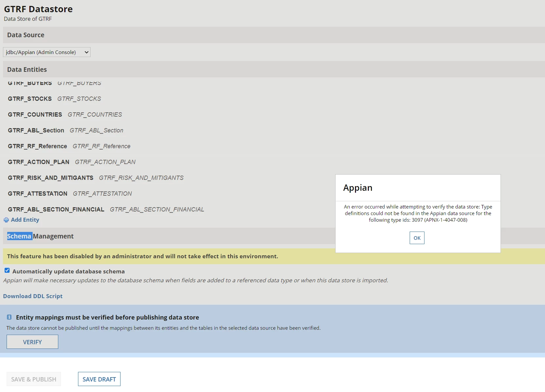Click the italic GTRF_ACTION_PLAN type label
The width and height of the screenshot is (545, 392).
[105, 162]
